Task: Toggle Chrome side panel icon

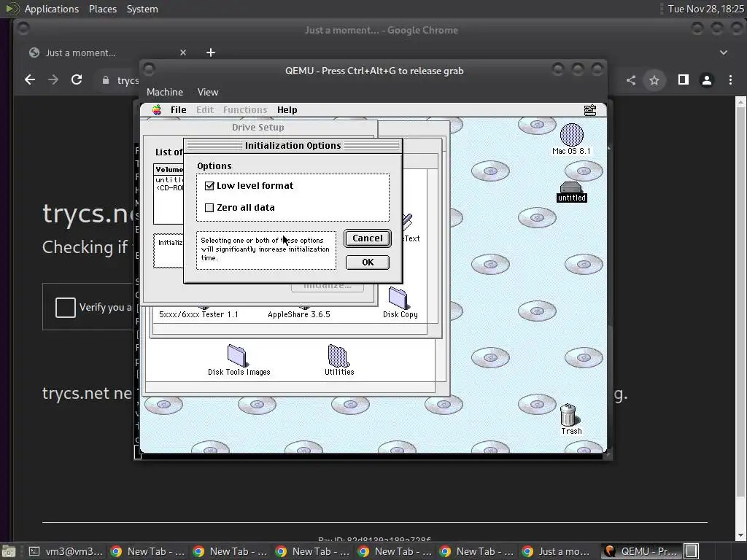Action: 683,80
